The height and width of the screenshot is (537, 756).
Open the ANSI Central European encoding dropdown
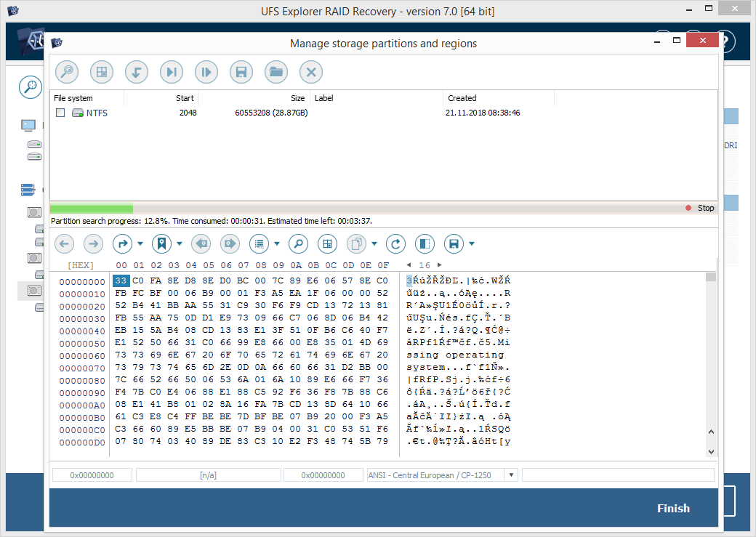coord(511,475)
